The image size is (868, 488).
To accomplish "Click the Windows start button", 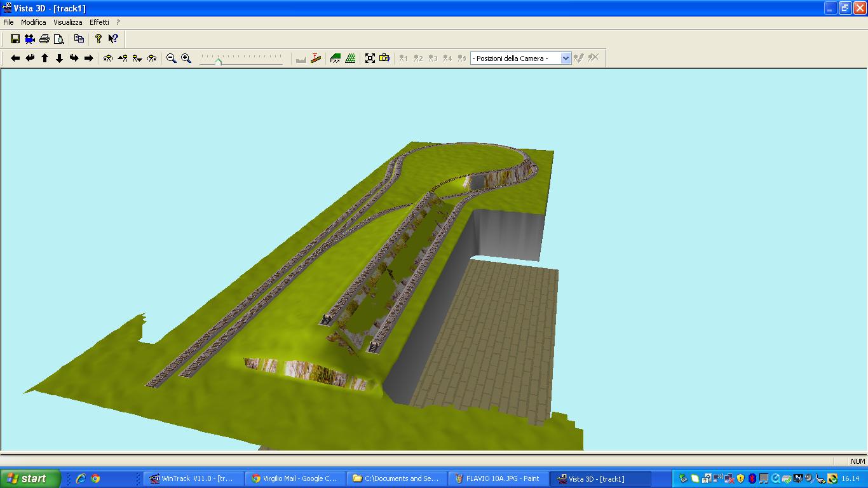I will point(31,478).
